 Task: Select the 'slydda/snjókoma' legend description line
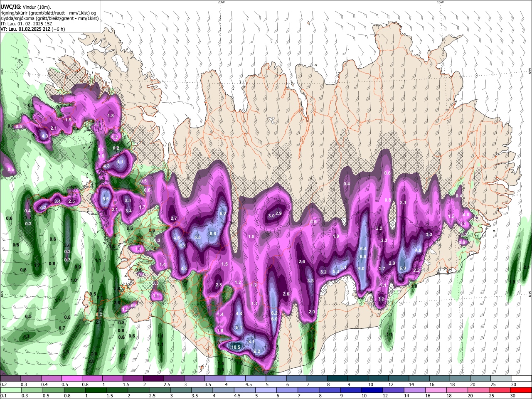coord(49,18)
